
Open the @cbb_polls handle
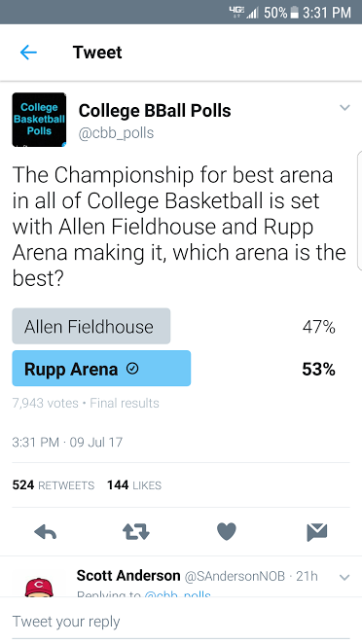[x=116, y=133]
